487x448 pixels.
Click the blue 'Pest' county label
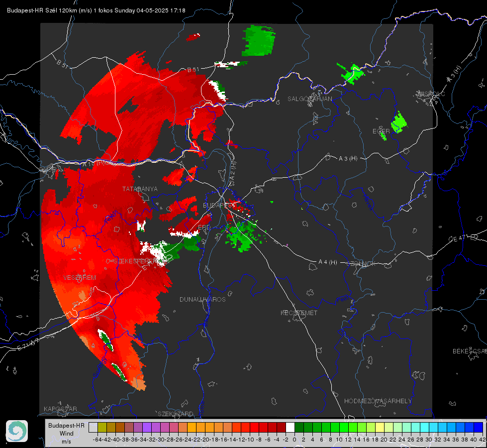click(x=342, y=299)
